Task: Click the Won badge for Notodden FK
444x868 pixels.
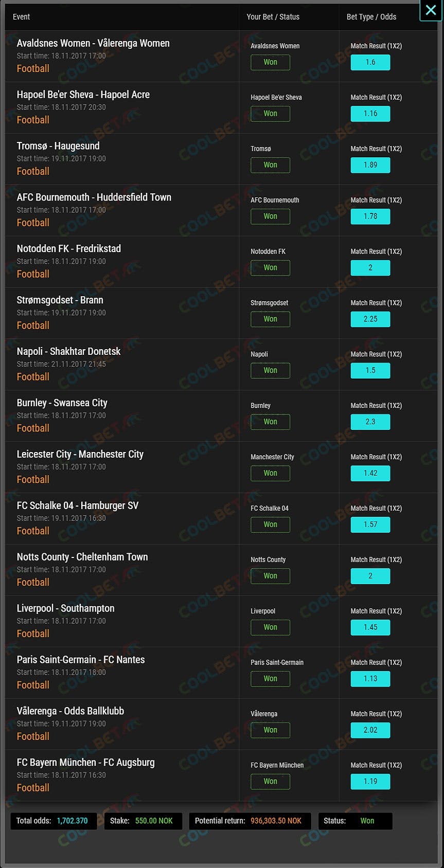Action: (x=270, y=268)
